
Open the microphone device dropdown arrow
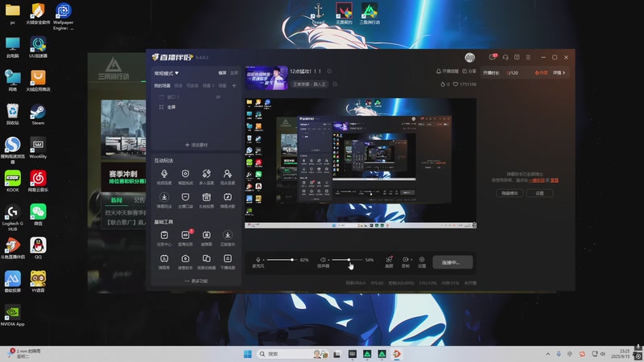263,260
